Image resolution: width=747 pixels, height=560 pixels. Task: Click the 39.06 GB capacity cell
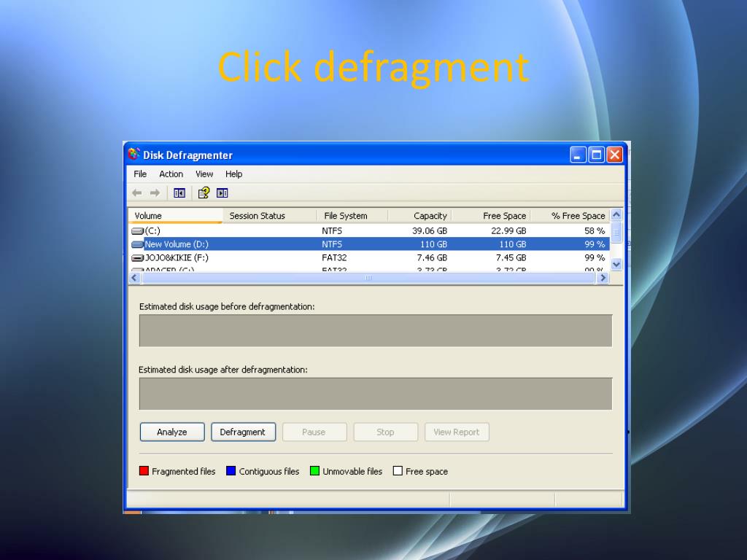(430, 231)
